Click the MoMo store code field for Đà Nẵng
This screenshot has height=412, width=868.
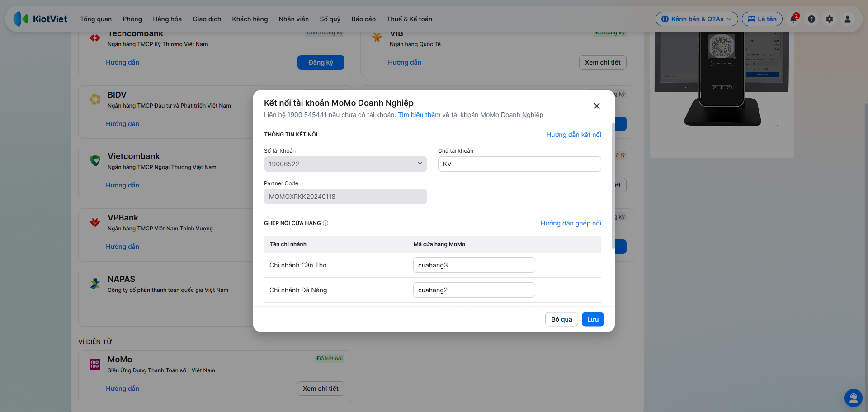pyautogui.click(x=474, y=290)
